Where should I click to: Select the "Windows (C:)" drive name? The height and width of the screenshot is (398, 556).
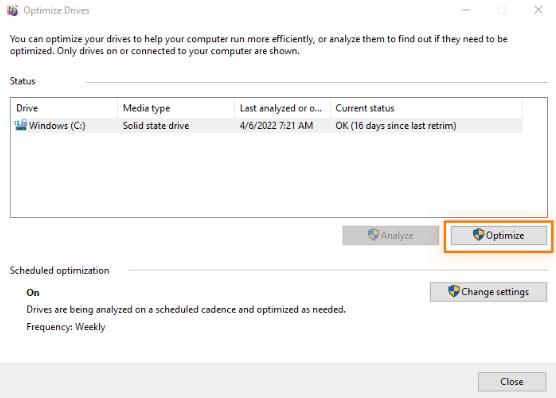(57, 126)
